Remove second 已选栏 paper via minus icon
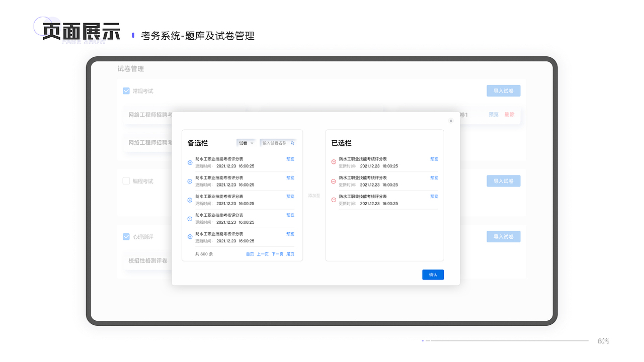Image resolution: width=644 pixels, height=362 pixels. (333, 181)
